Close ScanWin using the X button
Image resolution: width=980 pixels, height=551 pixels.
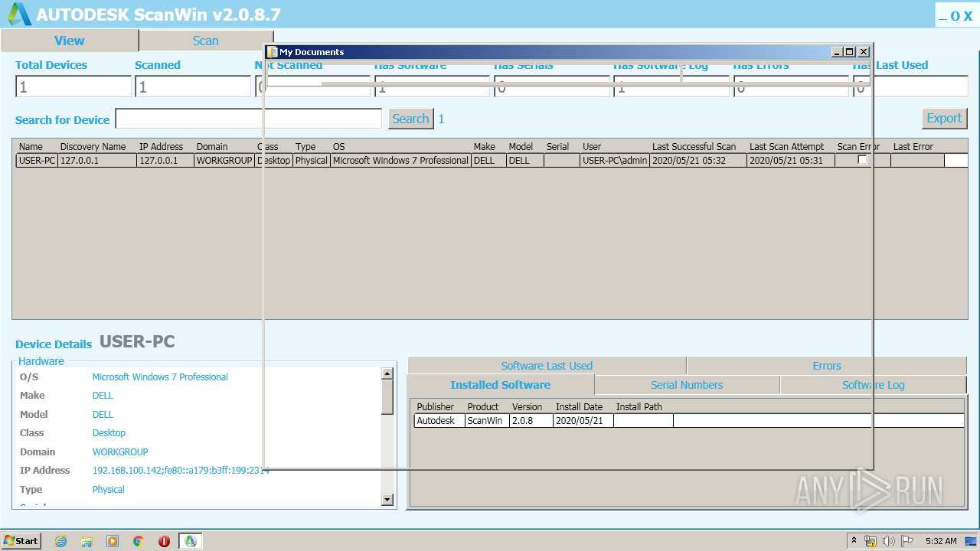[x=969, y=16]
